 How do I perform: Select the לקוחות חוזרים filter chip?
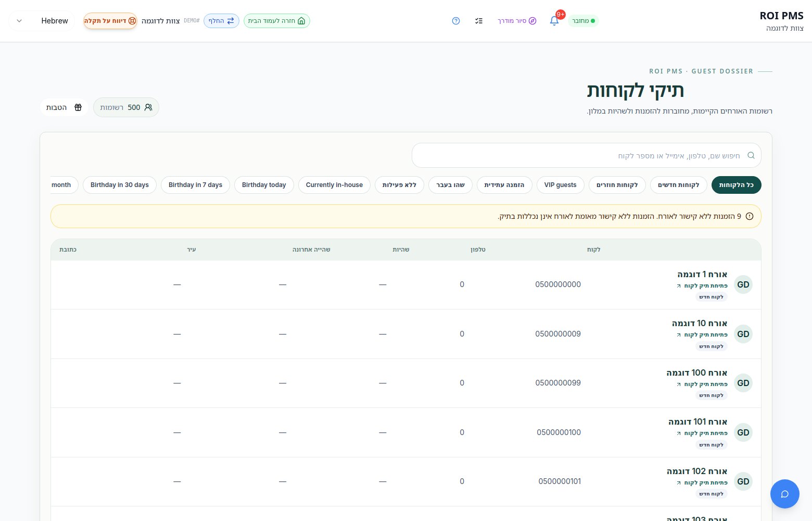(617, 185)
